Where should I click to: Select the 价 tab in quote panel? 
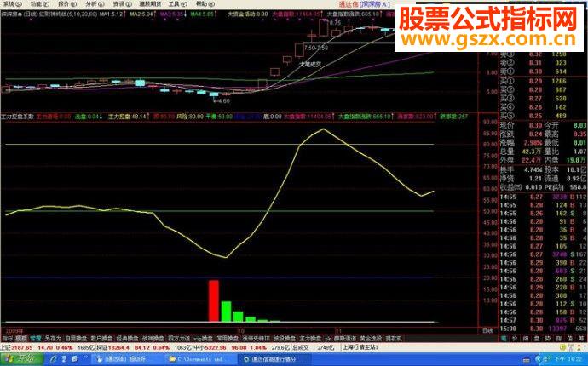tap(515, 338)
